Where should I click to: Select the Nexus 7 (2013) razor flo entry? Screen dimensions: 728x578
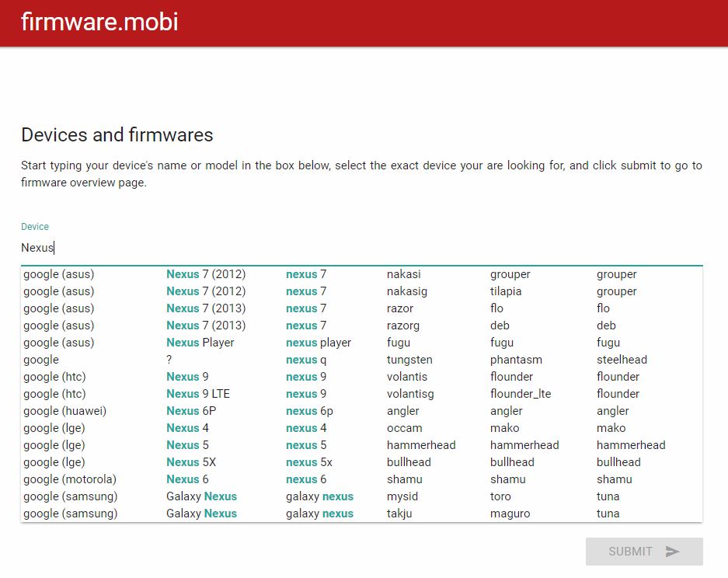click(x=362, y=308)
